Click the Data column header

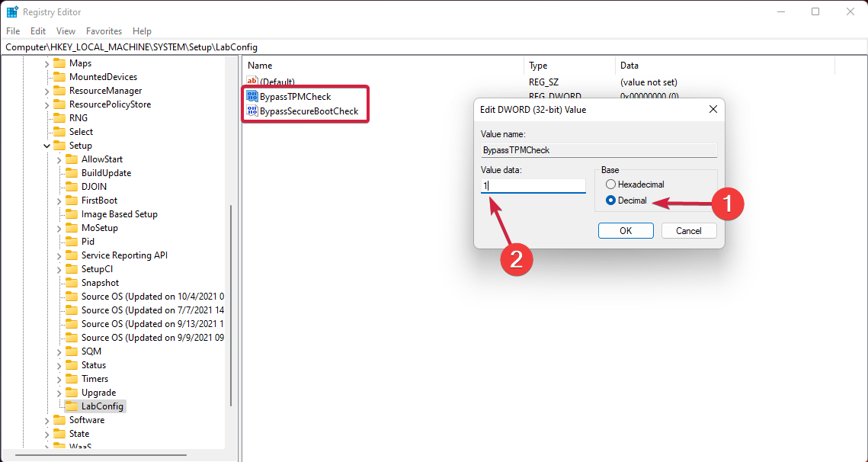coord(725,66)
